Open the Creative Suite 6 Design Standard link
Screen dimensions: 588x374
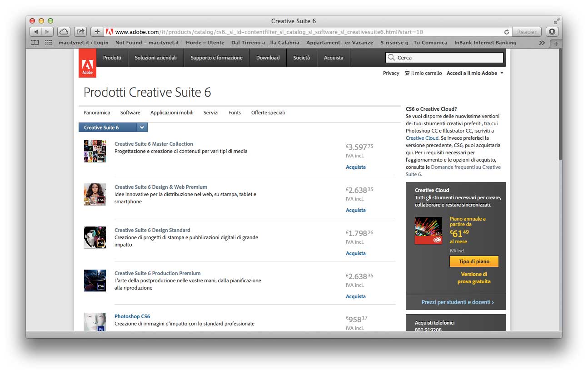tap(152, 230)
